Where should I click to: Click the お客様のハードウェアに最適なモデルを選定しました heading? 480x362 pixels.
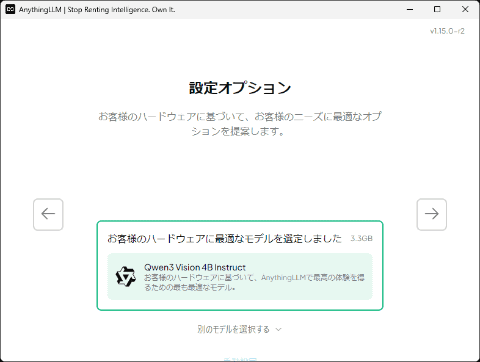pos(224,238)
